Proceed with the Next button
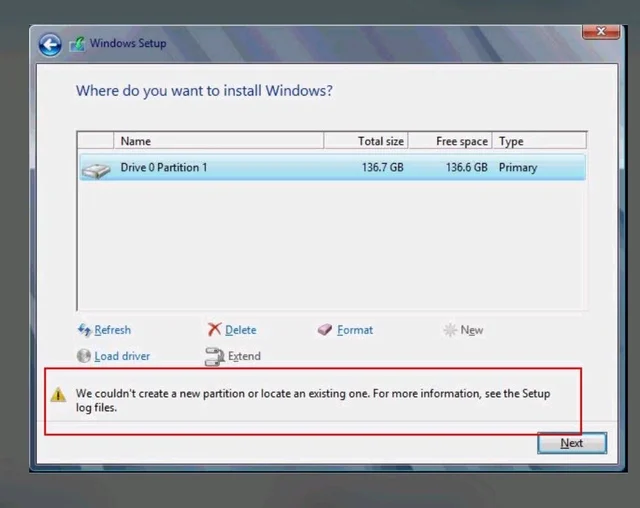The image size is (640, 508). (572, 443)
